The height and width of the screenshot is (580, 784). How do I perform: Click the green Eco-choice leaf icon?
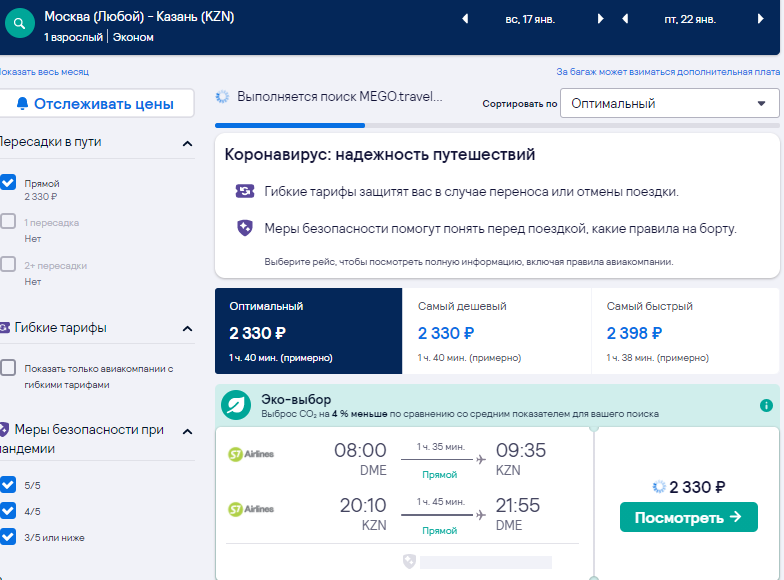236,405
